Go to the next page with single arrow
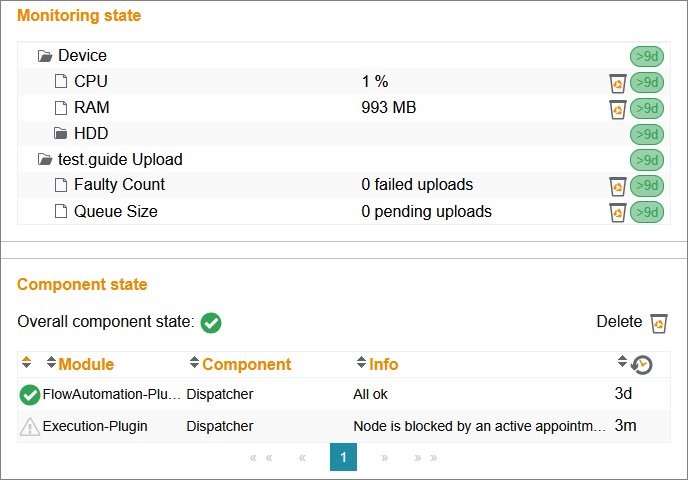 tap(384, 458)
